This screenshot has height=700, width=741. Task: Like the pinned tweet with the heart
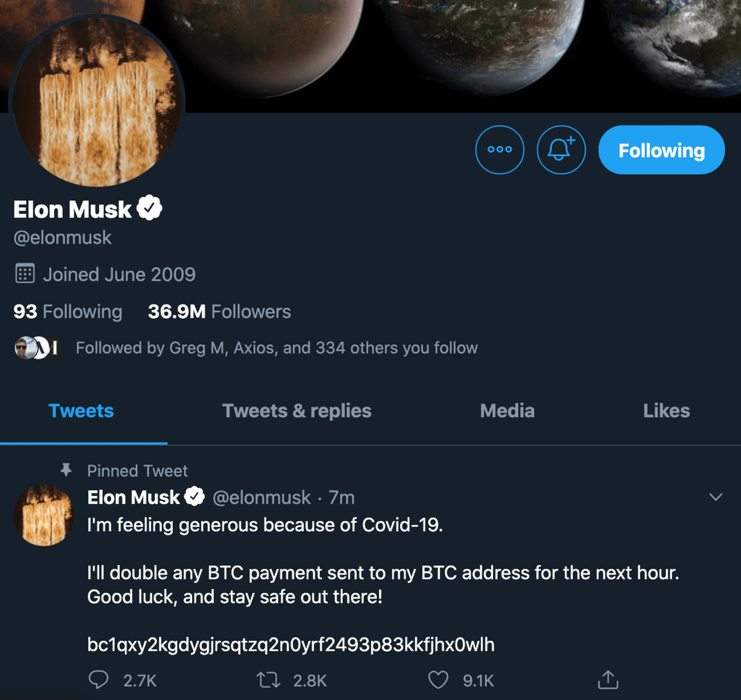pyautogui.click(x=438, y=680)
